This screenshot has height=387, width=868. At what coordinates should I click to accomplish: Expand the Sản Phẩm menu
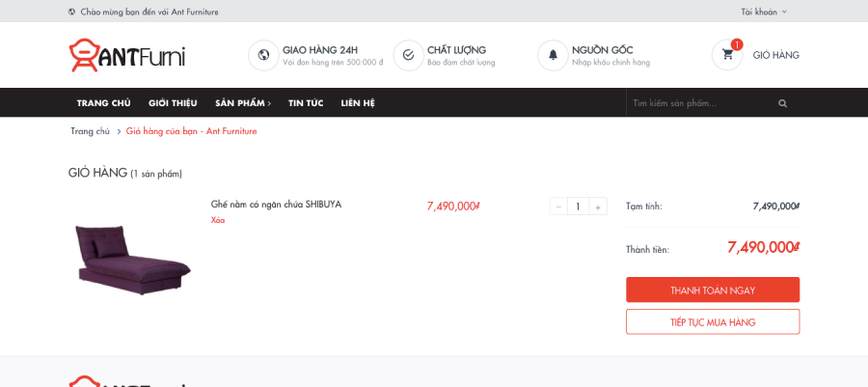point(243,103)
